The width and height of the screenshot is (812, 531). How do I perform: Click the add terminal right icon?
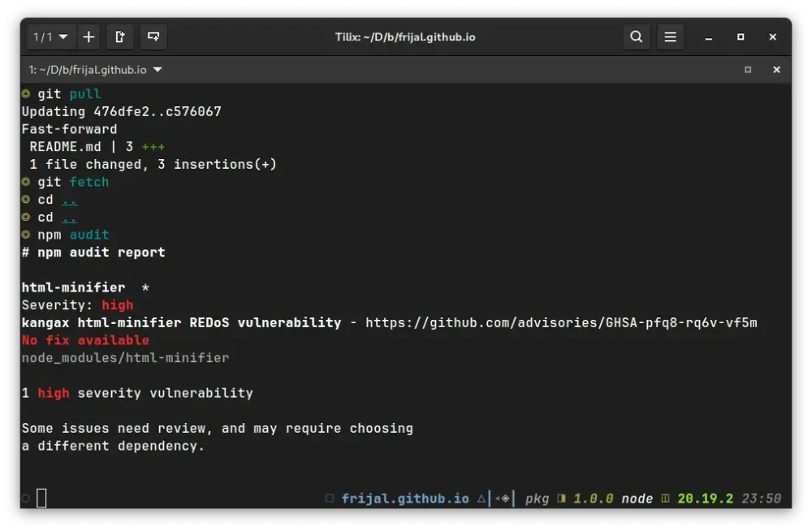(x=119, y=37)
